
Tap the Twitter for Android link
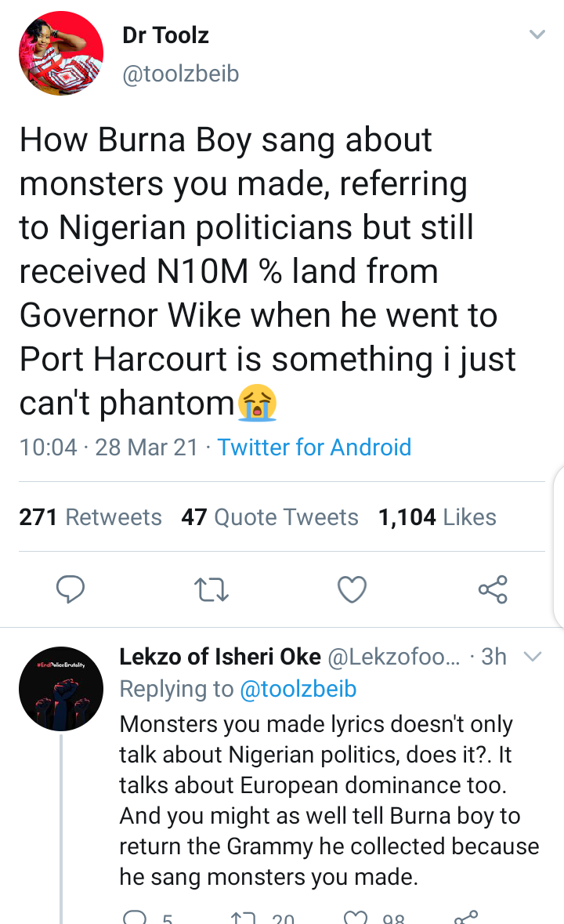pyautogui.click(x=314, y=447)
